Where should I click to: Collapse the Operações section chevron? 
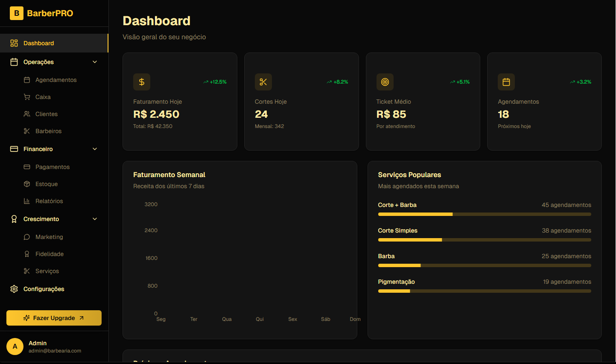pos(95,62)
